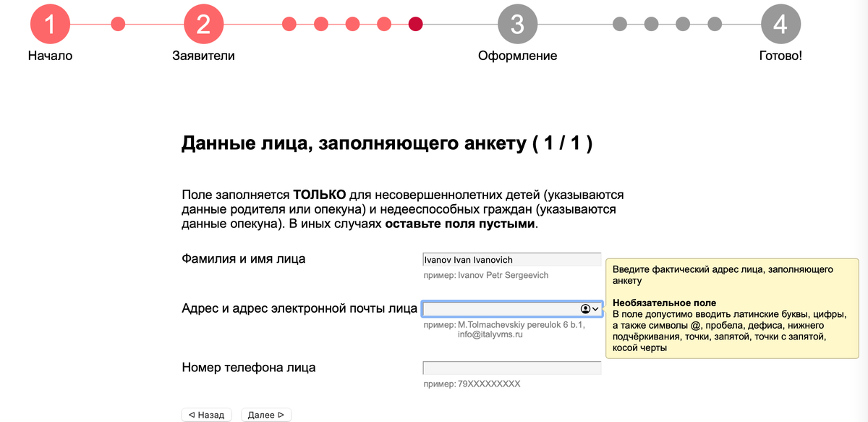Click the small dot between steps 1 and 2
Screen dimensions: 868x422
pyautogui.click(x=118, y=24)
